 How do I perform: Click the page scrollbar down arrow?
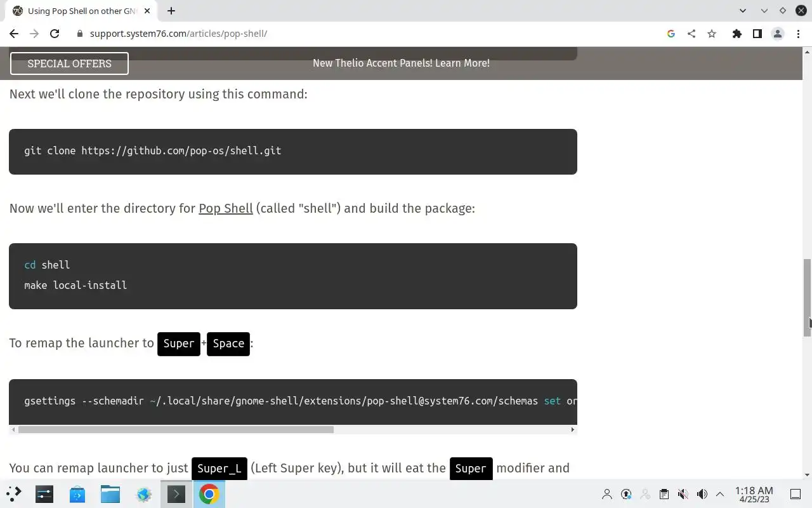807,475
